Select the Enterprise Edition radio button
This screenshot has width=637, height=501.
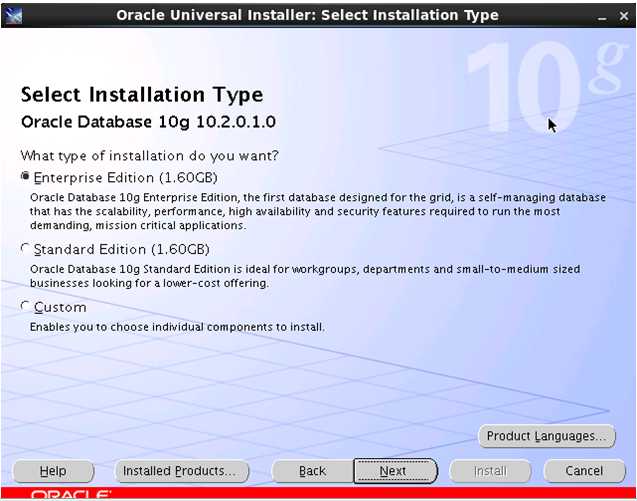coord(25,177)
